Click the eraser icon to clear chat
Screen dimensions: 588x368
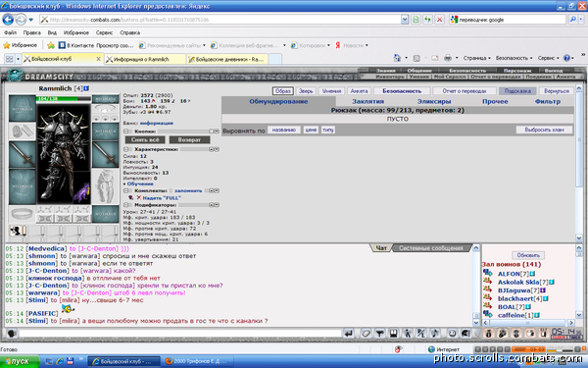tap(366, 333)
